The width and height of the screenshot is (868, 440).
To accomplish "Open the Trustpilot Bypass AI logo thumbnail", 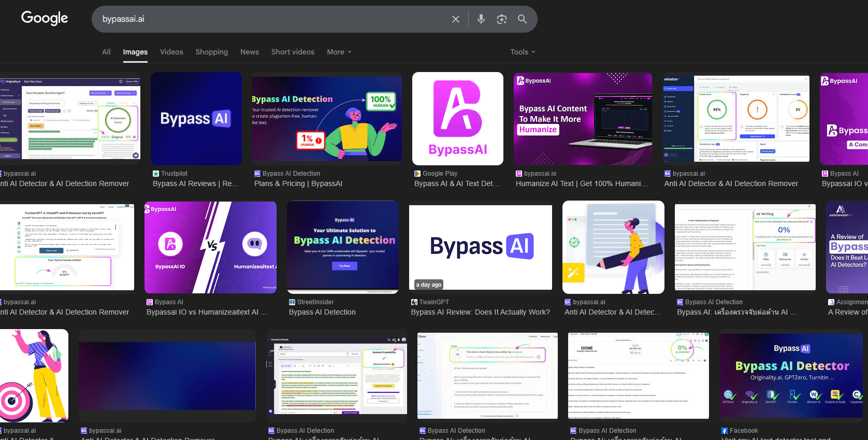I will pos(196,119).
